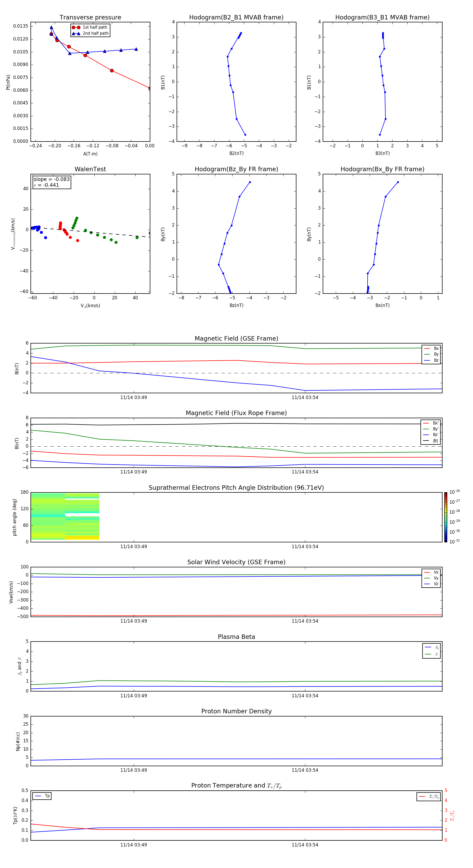
Task: Click the 'Magnetic Field (Flux Rope Frame)' title
Action: tap(236, 413)
